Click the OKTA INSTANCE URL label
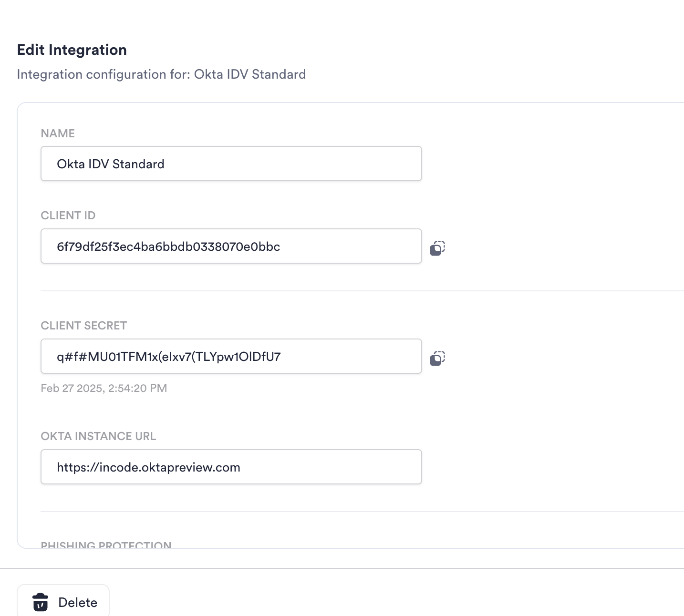This screenshot has height=616, width=684. [98, 436]
